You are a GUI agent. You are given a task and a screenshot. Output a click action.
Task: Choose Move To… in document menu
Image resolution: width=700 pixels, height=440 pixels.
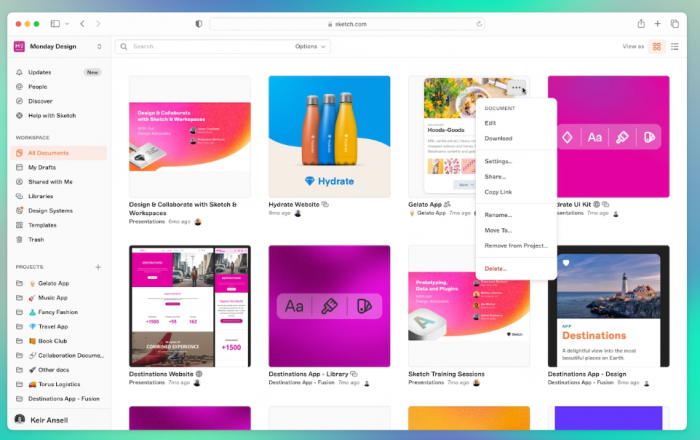516,230
